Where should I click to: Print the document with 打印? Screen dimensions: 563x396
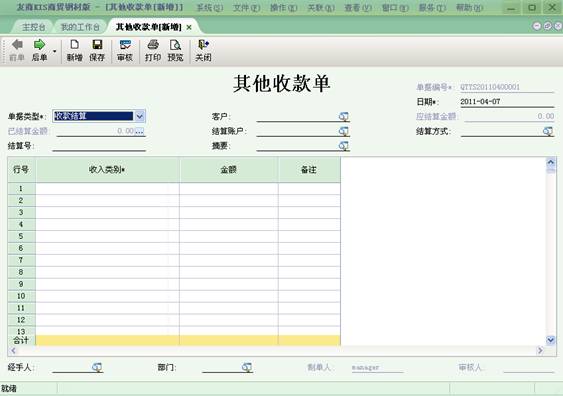153,50
